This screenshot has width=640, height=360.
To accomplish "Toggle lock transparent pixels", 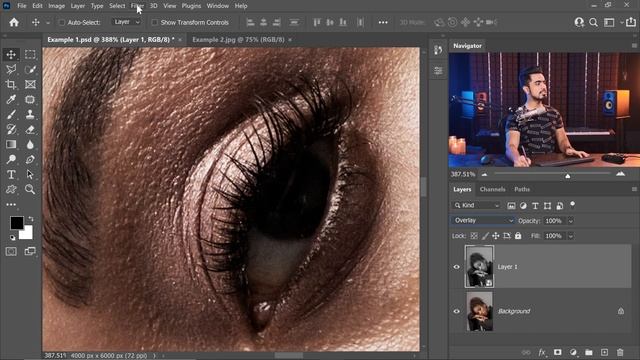I will [474, 236].
